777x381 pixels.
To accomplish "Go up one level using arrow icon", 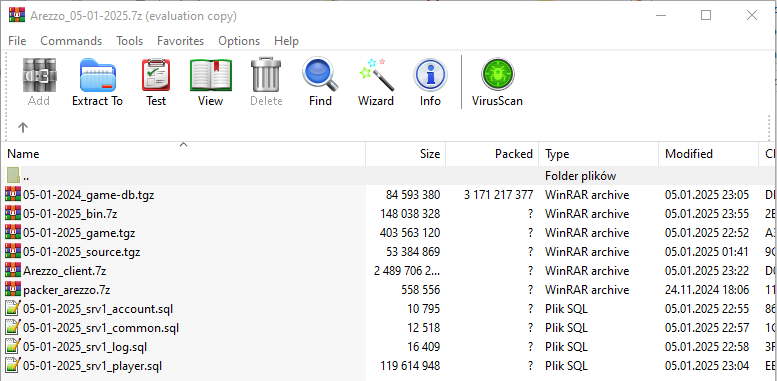I will (23, 127).
